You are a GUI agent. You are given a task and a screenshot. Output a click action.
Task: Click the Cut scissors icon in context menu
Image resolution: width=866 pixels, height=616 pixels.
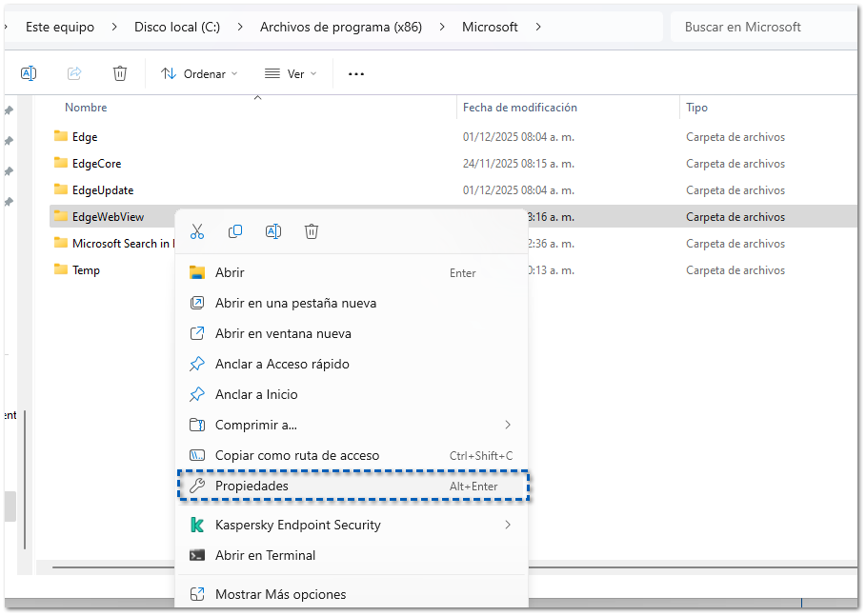coord(197,231)
